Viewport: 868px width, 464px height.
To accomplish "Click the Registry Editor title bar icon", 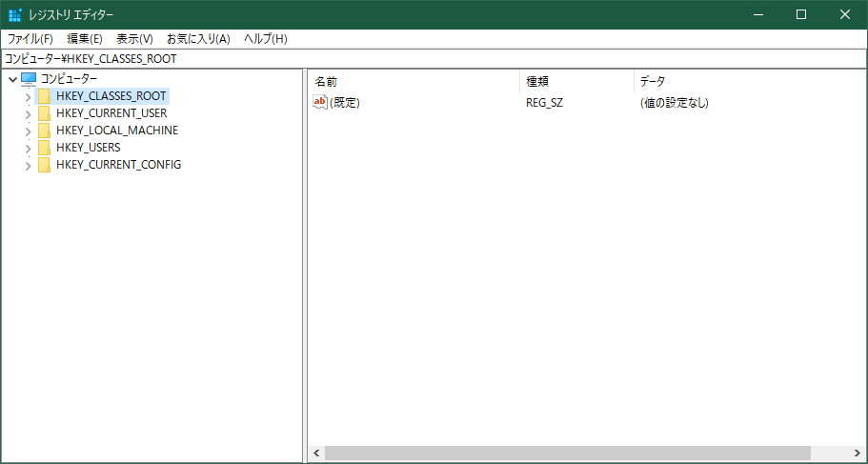I will point(14,14).
